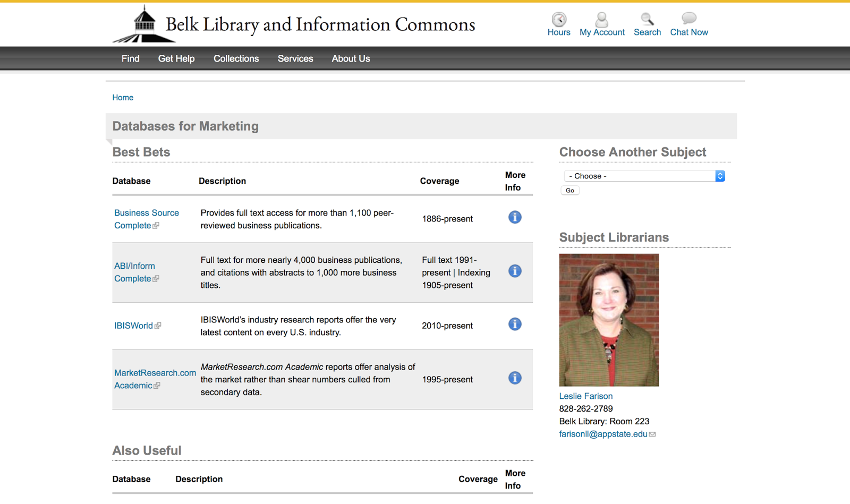850x504 pixels.
Task: Click the Home breadcrumb link
Action: [123, 98]
